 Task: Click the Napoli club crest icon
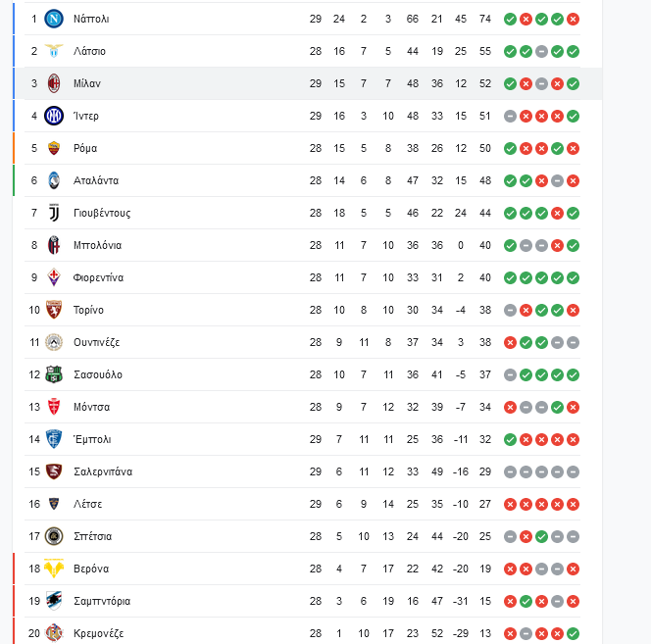54,19
